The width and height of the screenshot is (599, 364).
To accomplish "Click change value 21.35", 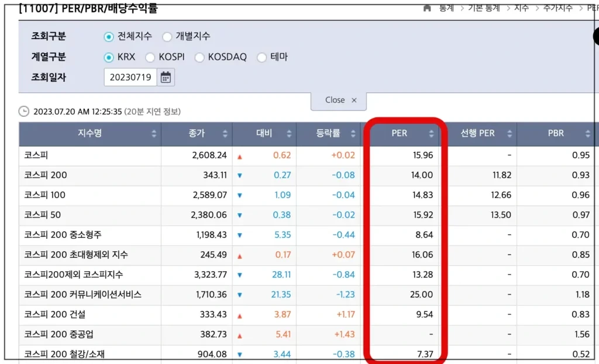I will (281, 294).
